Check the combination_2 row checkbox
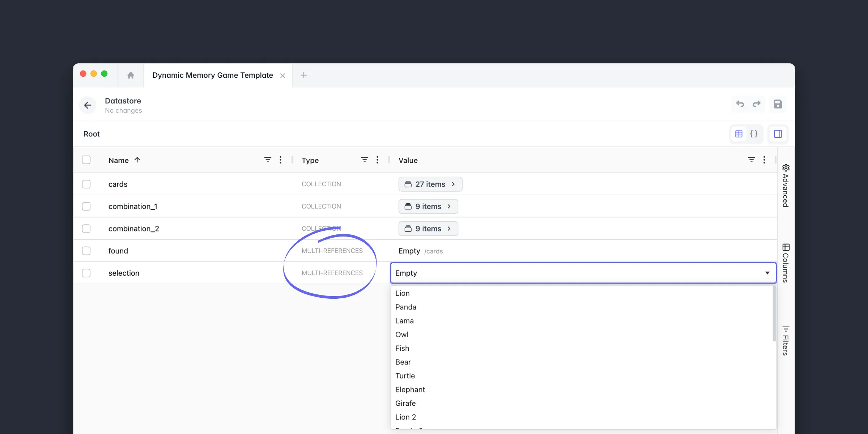The height and width of the screenshot is (434, 868). [86, 229]
